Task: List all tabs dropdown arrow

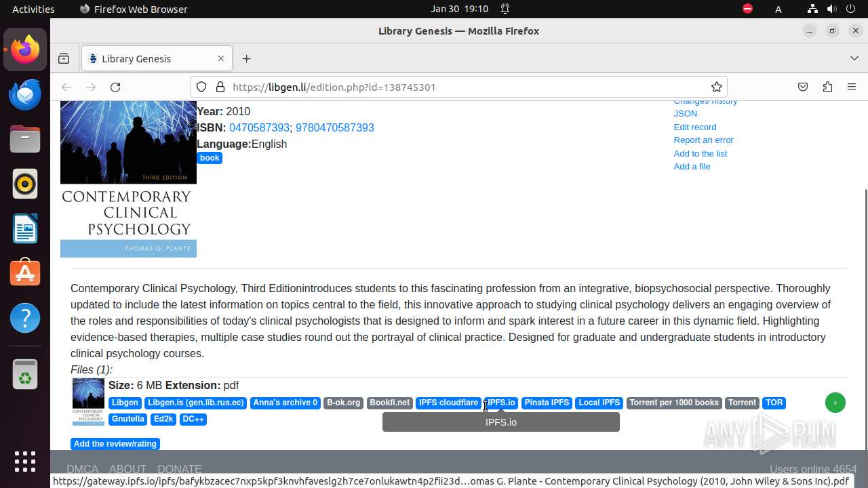Action: 854,58
